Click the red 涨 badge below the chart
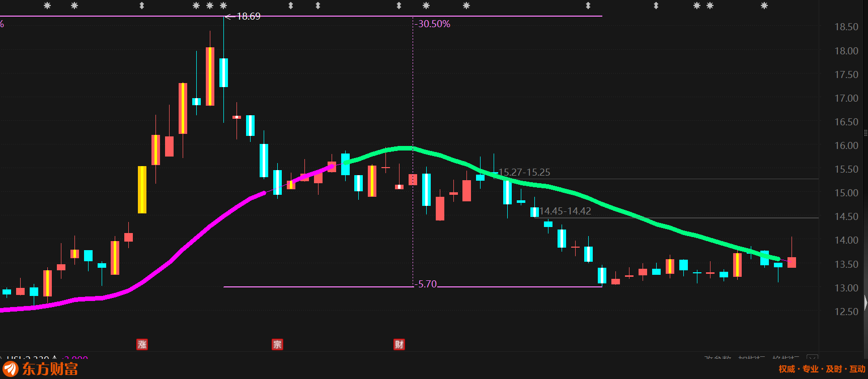 pos(142,344)
